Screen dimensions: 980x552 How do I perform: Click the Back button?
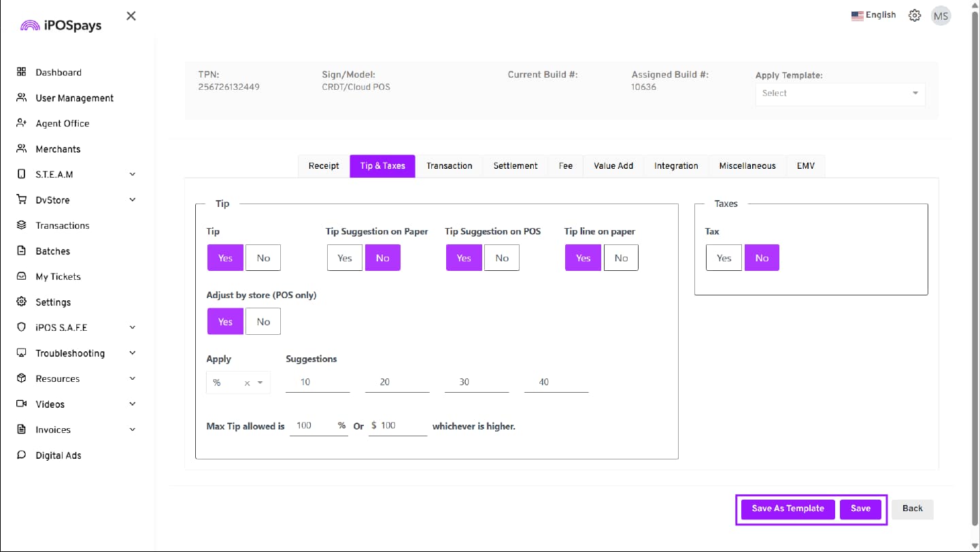click(x=912, y=508)
